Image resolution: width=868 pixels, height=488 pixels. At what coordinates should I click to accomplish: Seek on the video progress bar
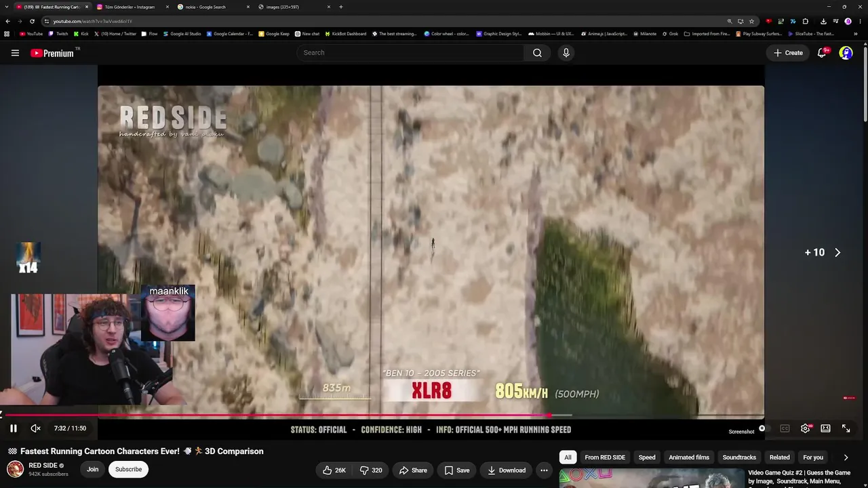pyautogui.click(x=385, y=415)
